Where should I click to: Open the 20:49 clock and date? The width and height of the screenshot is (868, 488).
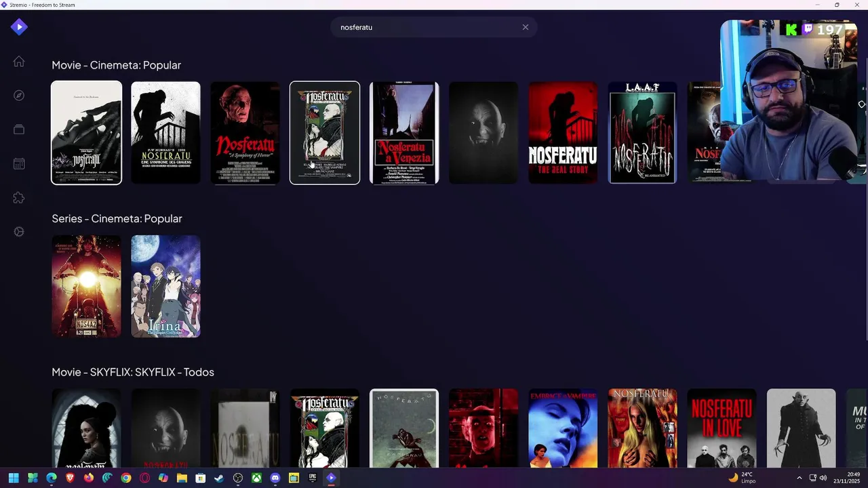pyautogui.click(x=846, y=478)
